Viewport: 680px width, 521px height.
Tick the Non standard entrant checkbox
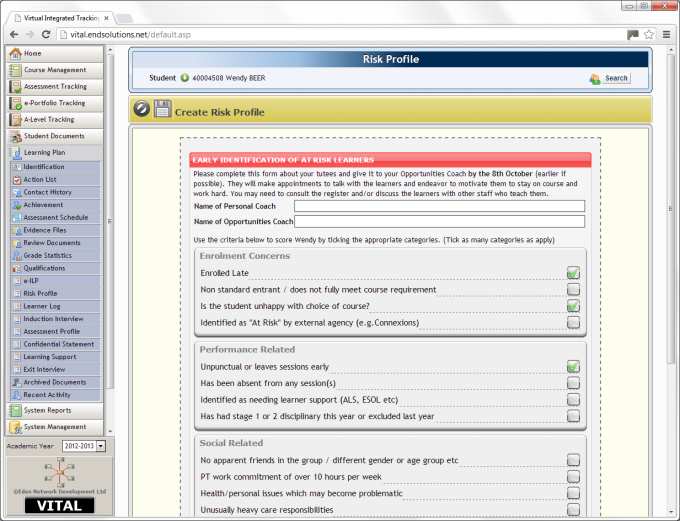click(x=573, y=289)
